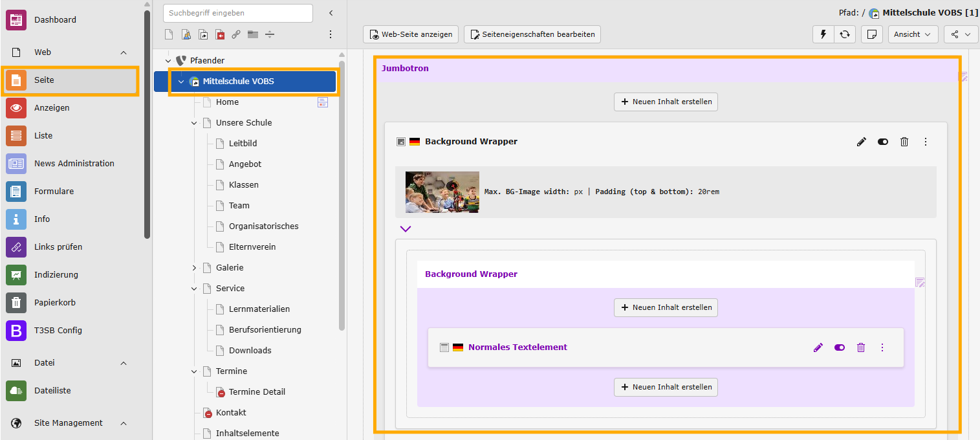This screenshot has height=440, width=980.
Task: Toggle visibility of Normales Textelement
Action: point(840,347)
